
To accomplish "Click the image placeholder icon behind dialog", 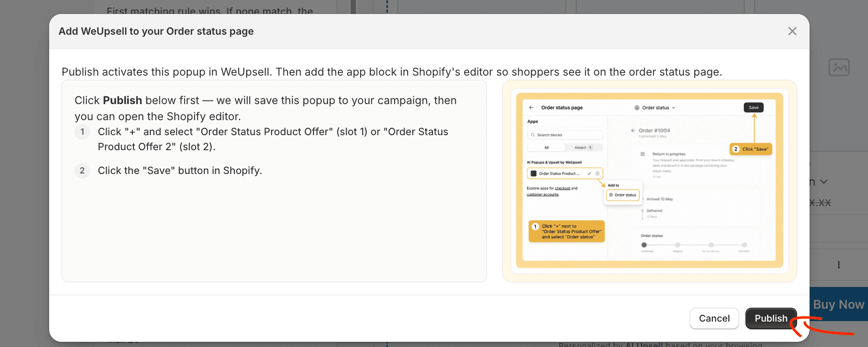I will click(839, 67).
